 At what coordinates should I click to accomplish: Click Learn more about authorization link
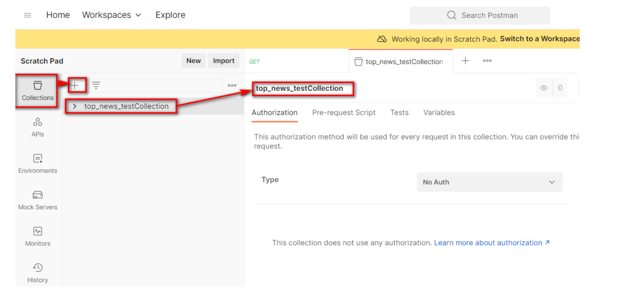(x=492, y=243)
